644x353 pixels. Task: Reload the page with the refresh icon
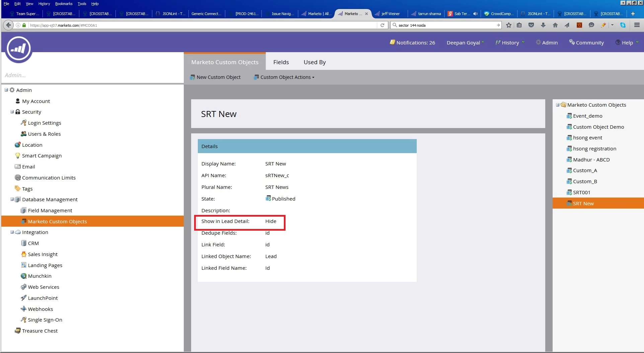[x=382, y=25]
